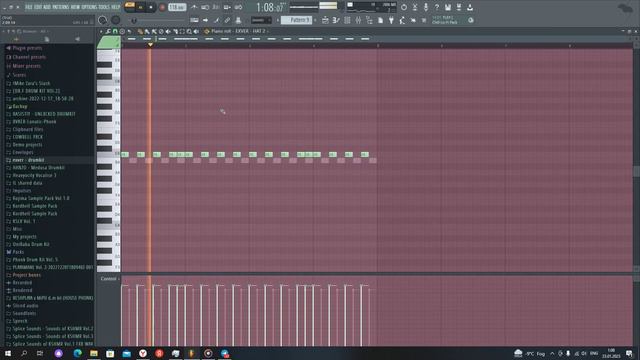
Task: Click the orange playhead marker on timeline
Action: 150,44
